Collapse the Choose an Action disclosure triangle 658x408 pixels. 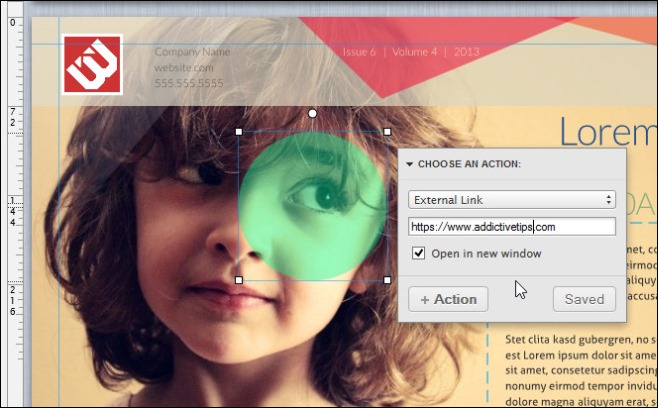pos(410,164)
